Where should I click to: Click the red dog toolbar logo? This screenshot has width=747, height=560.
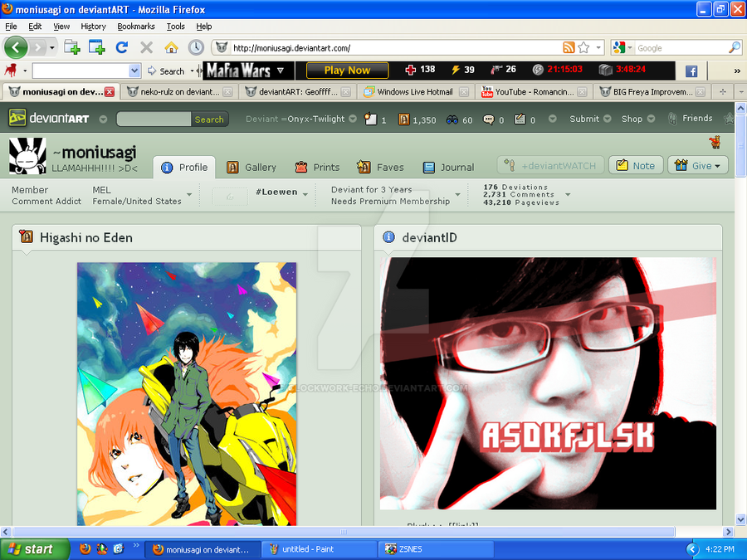click(x=10, y=71)
